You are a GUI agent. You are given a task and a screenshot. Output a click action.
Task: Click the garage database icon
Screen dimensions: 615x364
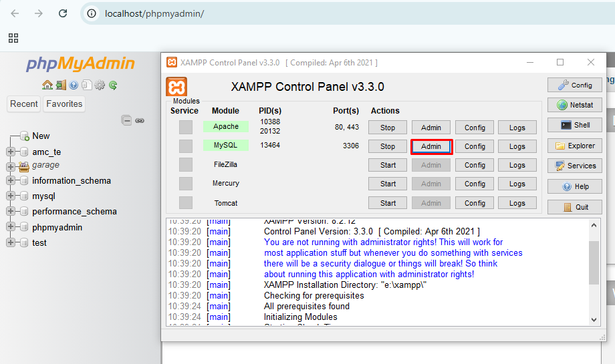point(24,167)
